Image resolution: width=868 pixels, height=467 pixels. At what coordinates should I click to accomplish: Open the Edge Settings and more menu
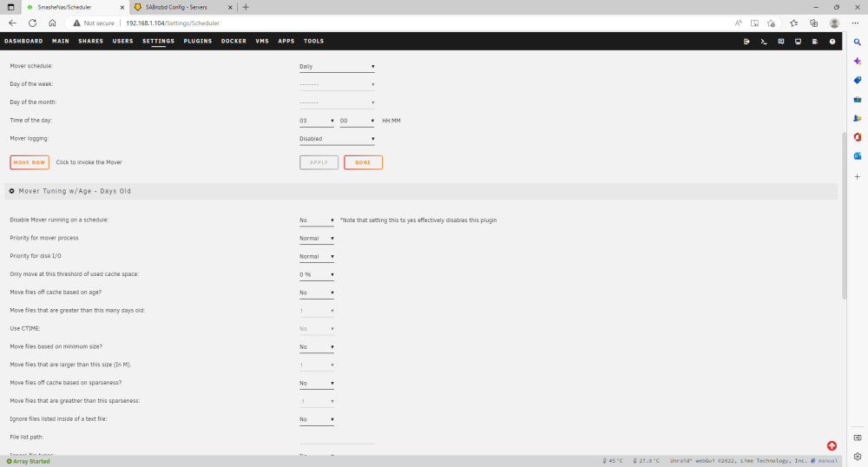tap(855, 23)
